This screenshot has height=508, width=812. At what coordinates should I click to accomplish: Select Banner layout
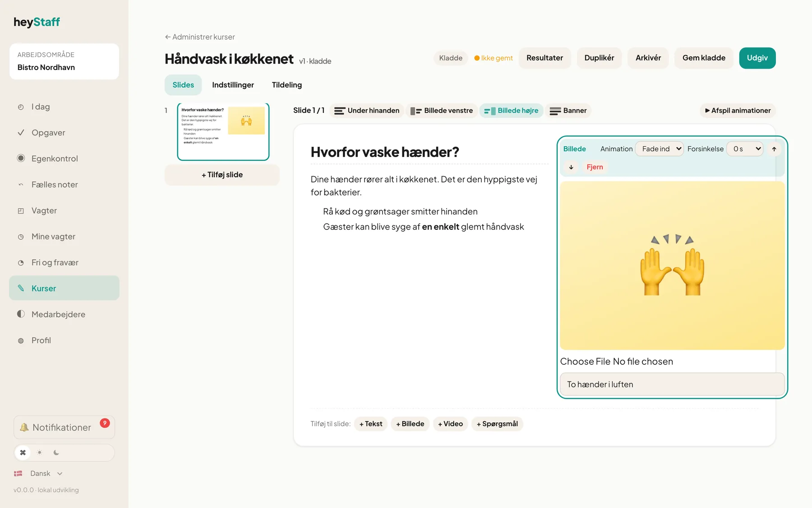click(x=568, y=111)
